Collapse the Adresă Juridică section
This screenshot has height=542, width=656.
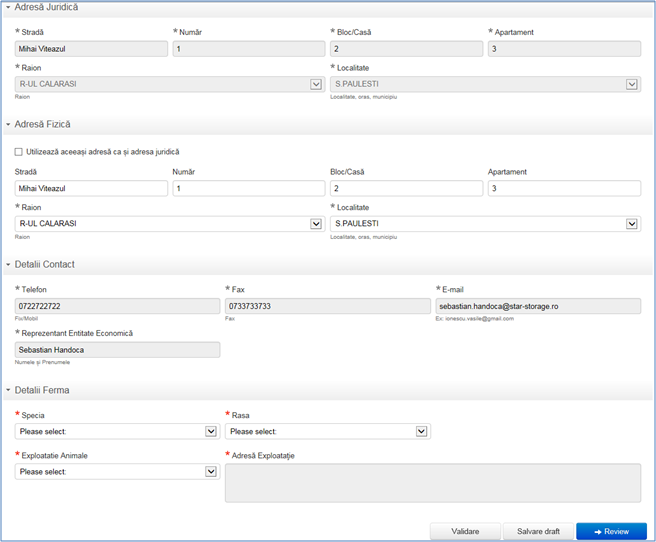[x=9, y=8]
